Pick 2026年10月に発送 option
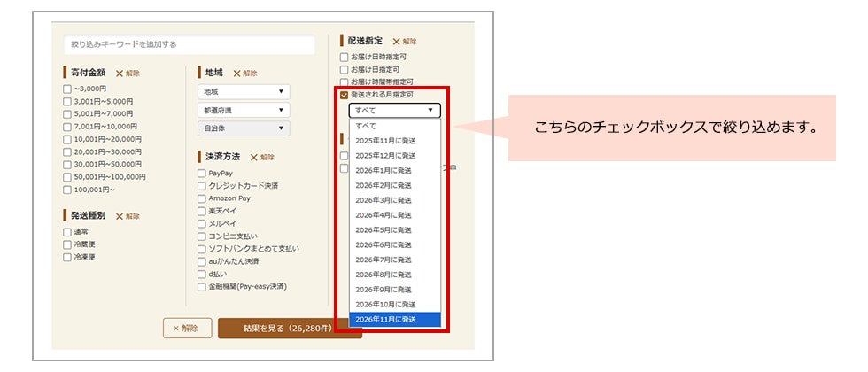Viewport: 868px width, 372px height. tap(395, 305)
